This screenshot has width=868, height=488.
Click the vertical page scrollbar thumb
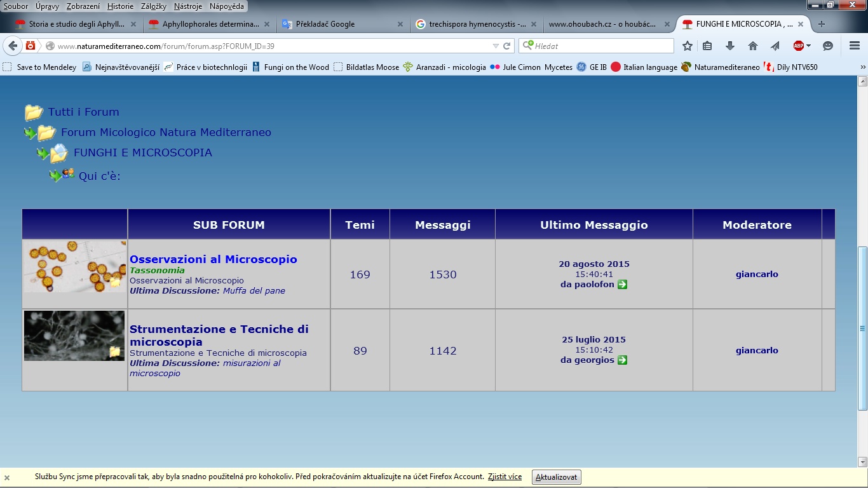click(862, 328)
